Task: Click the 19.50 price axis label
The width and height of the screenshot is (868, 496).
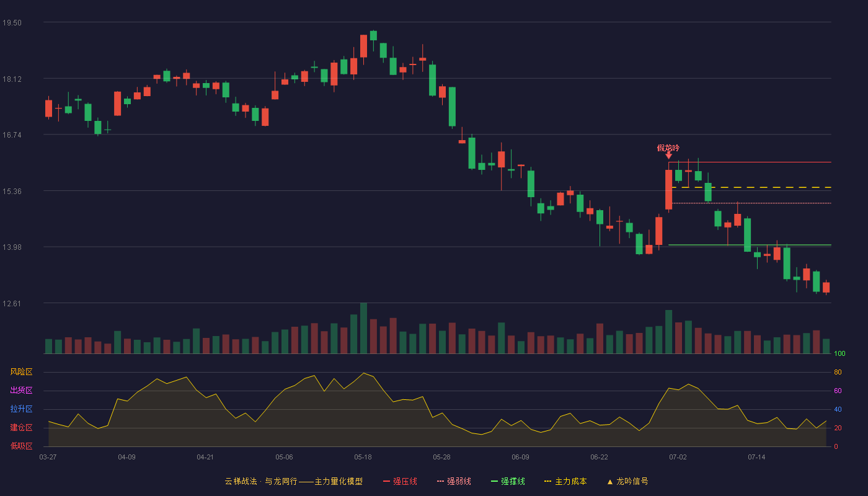Action: point(12,22)
